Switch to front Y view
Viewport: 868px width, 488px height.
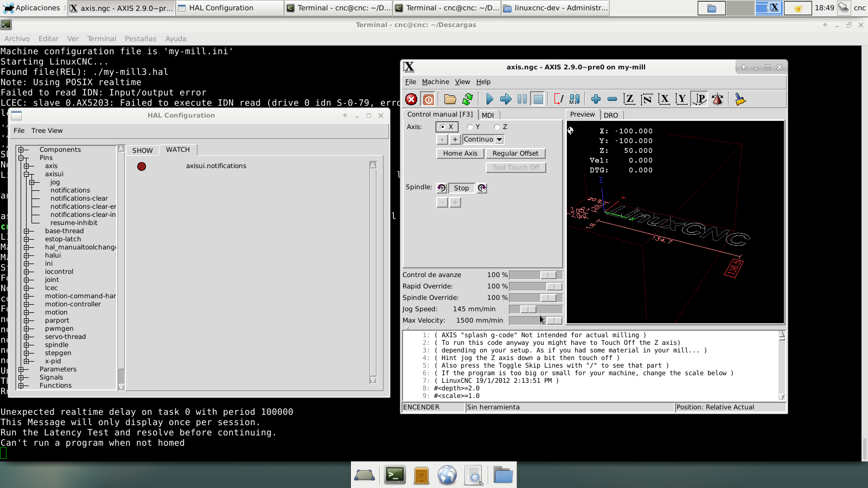coord(682,99)
